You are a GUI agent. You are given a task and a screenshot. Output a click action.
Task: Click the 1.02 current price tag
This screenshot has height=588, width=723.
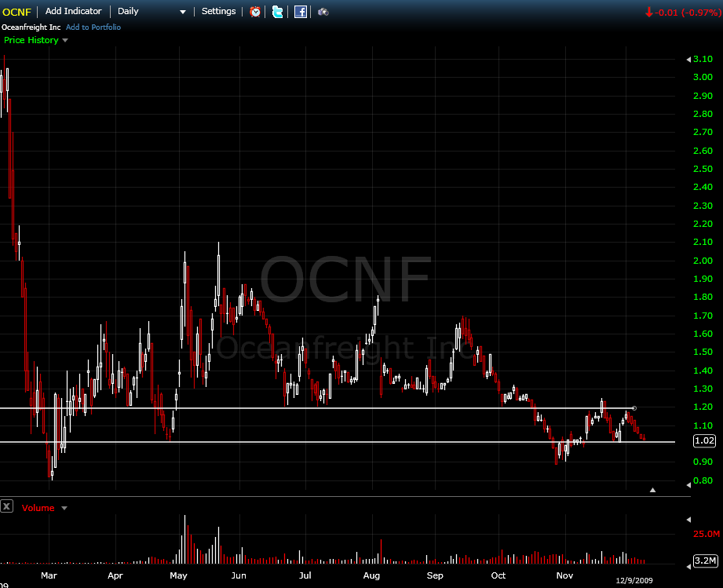pos(705,441)
